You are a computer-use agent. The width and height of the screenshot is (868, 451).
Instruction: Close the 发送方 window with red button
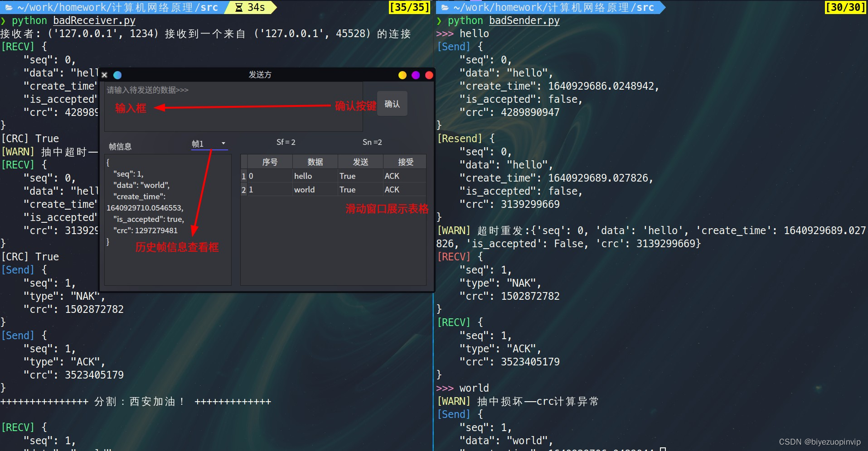pos(429,75)
